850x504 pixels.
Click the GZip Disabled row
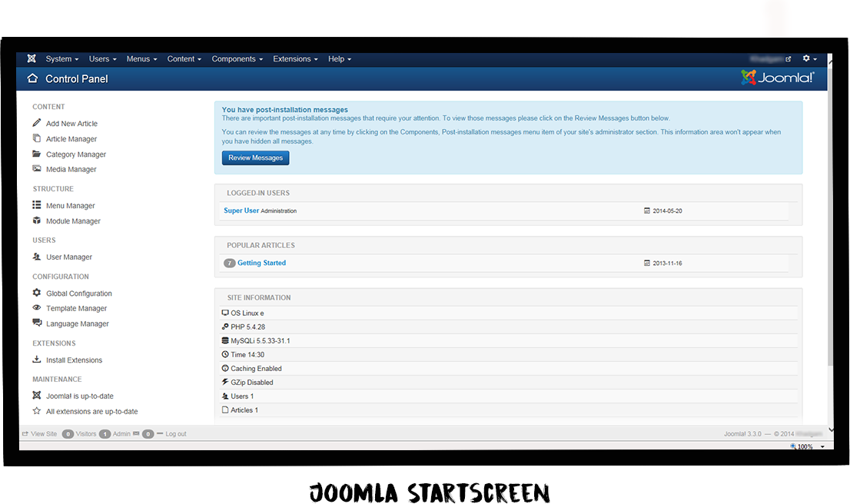coord(509,382)
